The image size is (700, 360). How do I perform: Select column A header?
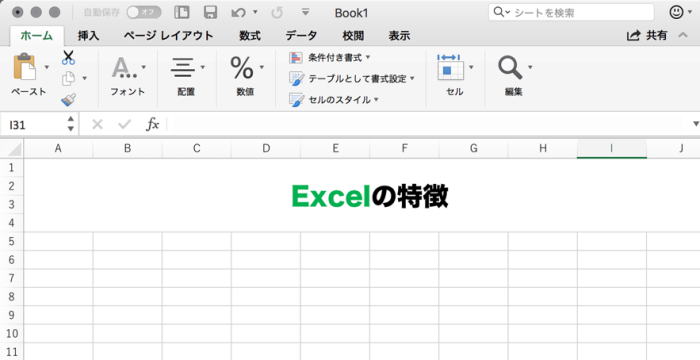[x=58, y=149]
